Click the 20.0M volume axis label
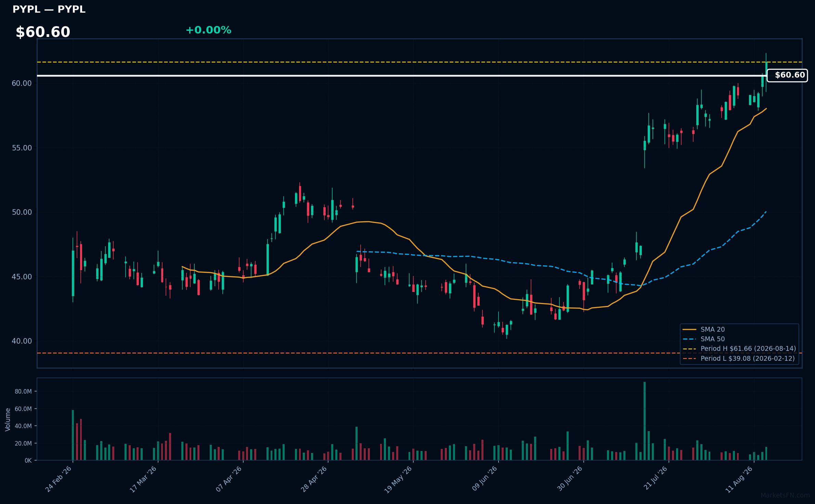The width and height of the screenshot is (815, 504). pyautogui.click(x=23, y=443)
